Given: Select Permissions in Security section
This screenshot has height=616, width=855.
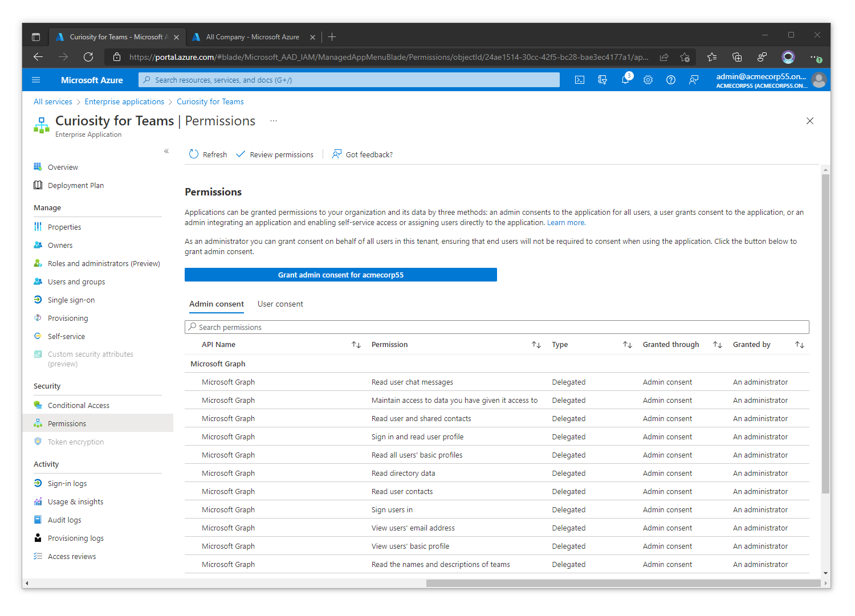Looking at the screenshot, I should [97, 423].
